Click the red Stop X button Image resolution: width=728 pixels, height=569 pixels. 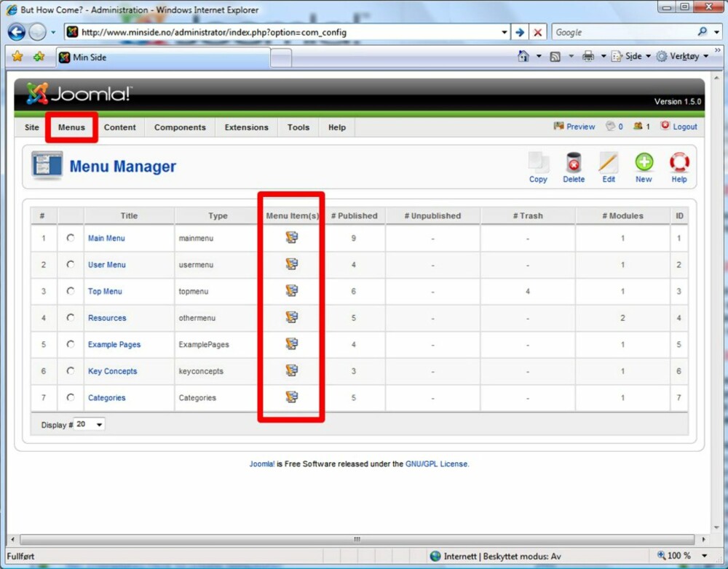pyautogui.click(x=538, y=32)
